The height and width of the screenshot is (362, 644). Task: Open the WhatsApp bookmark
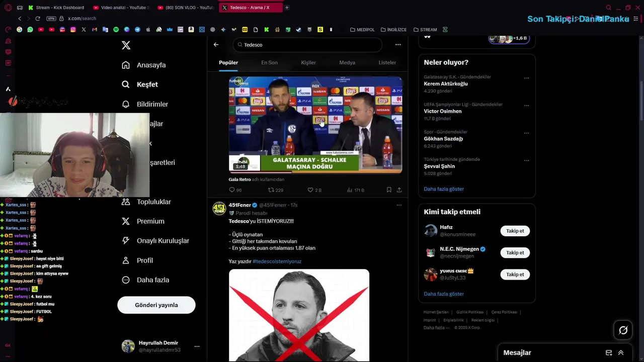point(30,30)
